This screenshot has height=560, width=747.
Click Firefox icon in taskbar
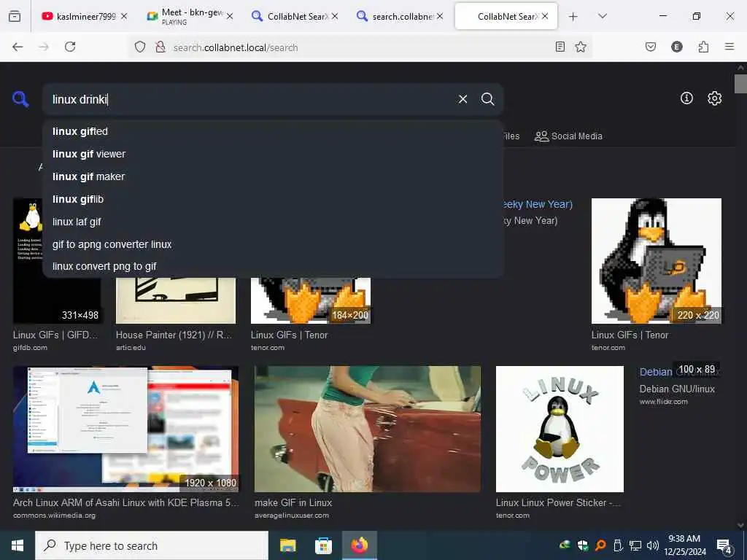tap(360, 545)
